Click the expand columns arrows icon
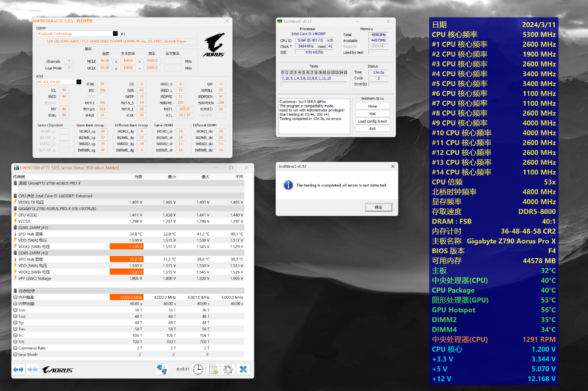The image size is (588, 391). click(x=18, y=370)
